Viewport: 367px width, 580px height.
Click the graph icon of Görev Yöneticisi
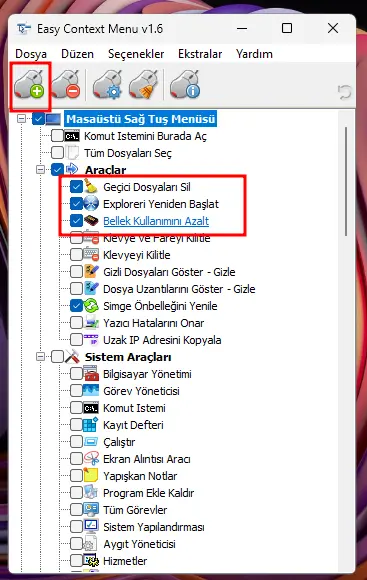tap(91, 391)
